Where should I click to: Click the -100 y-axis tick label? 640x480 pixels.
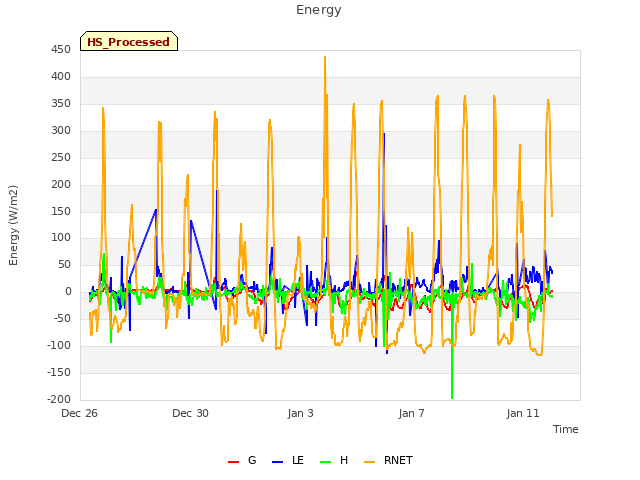[x=59, y=346]
